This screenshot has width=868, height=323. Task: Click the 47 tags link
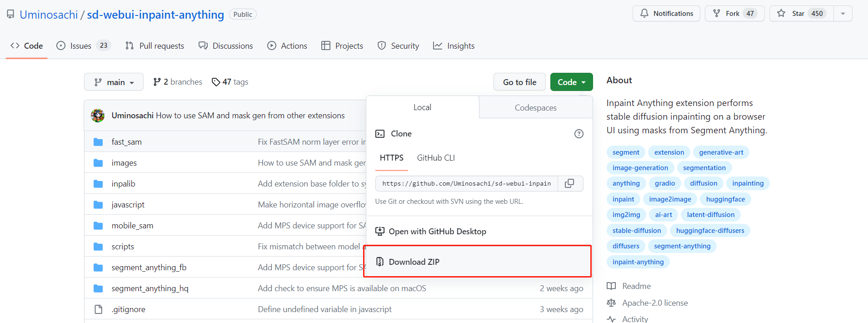tap(230, 82)
